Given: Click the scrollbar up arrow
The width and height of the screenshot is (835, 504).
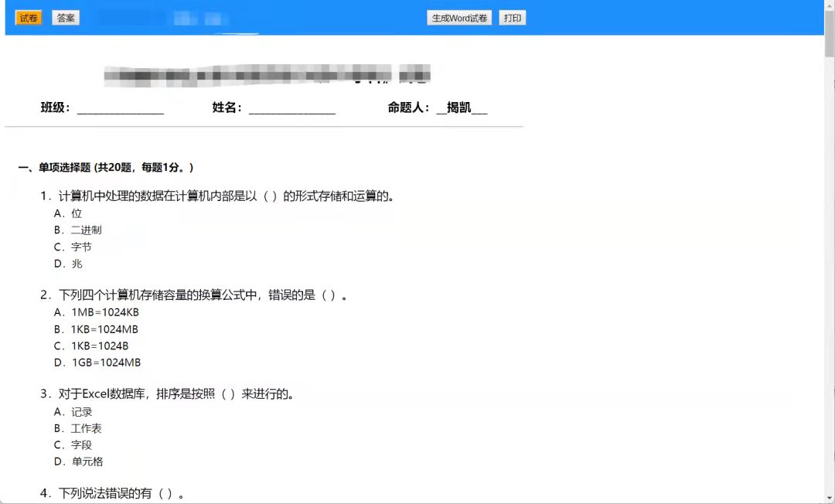Looking at the screenshot, I should 829,5.
